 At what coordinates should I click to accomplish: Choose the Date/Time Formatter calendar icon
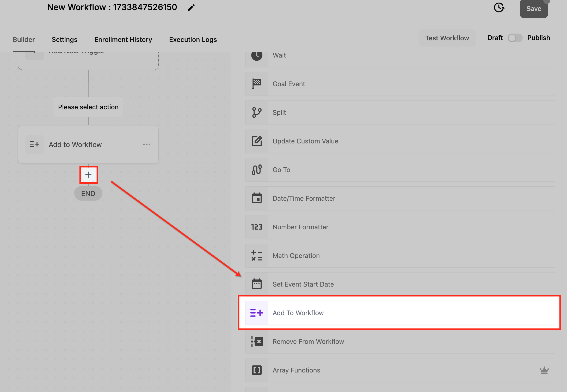(257, 198)
